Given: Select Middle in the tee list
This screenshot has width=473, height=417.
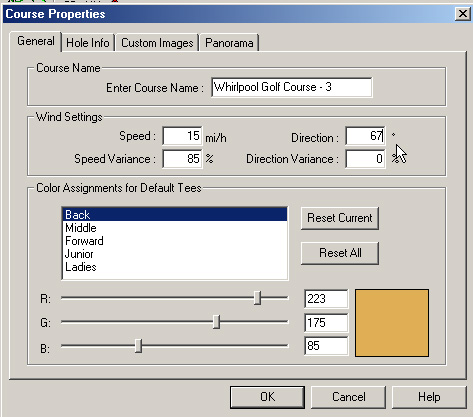Looking at the screenshot, I should click(175, 228).
